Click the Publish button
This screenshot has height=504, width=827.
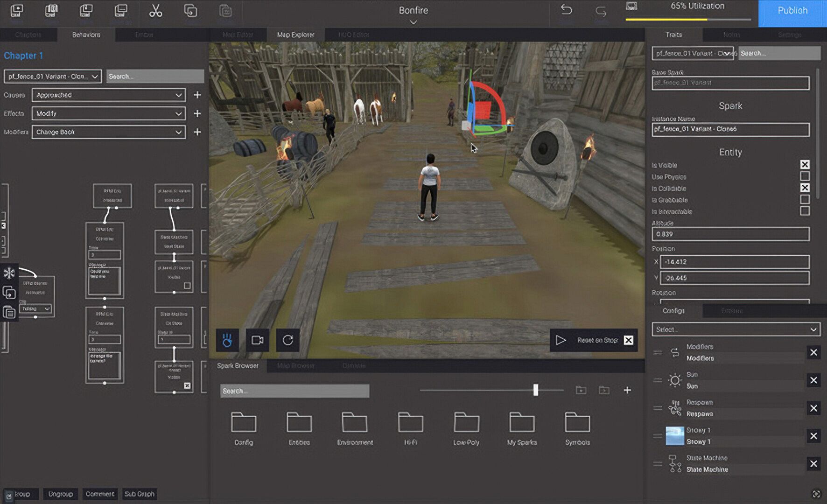click(792, 11)
